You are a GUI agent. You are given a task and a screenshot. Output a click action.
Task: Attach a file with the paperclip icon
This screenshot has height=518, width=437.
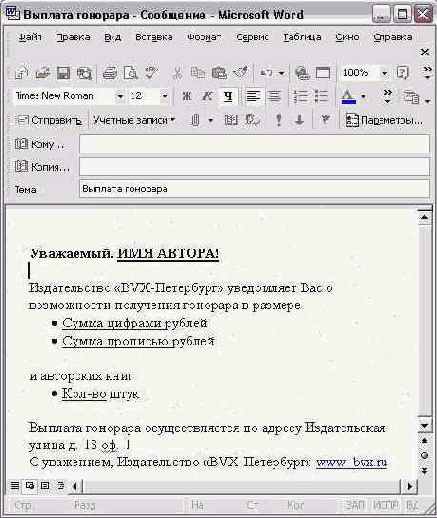(x=196, y=120)
